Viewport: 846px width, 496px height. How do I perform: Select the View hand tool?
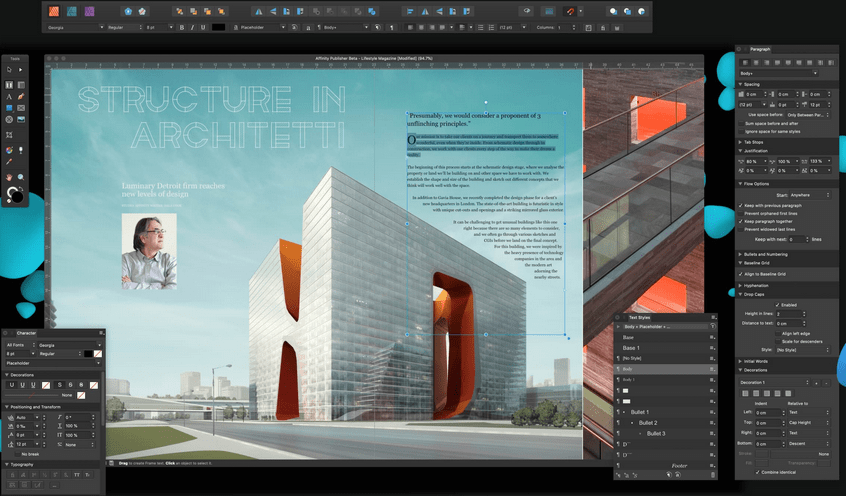[9, 177]
